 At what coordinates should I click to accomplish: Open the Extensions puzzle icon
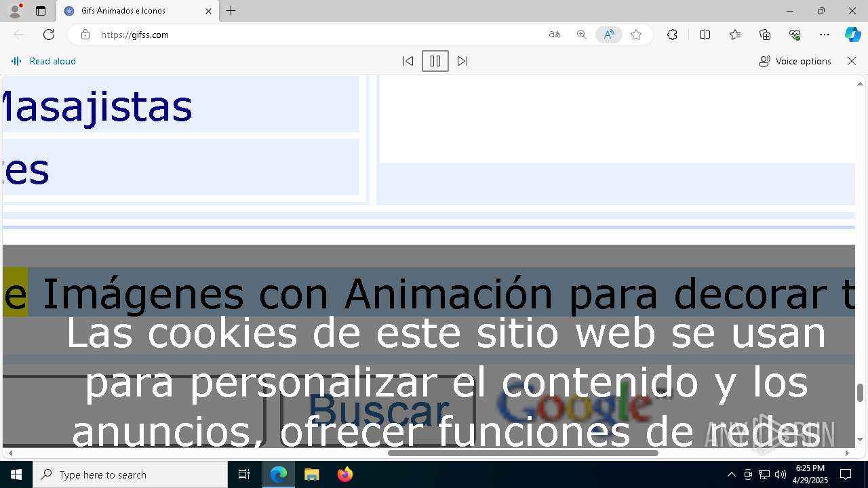[672, 35]
